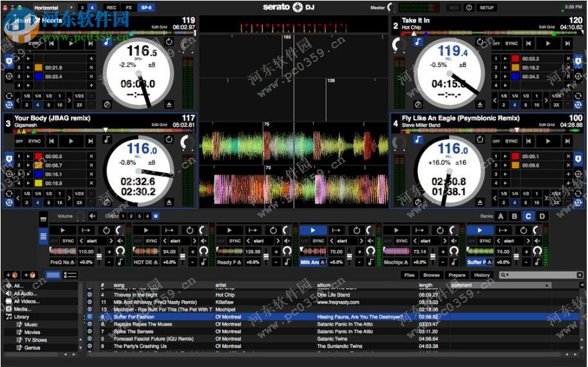Image resolution: width=588 pixels, height=367 pixels.
Task: Show library in simple list view
Action: pyautogui.click(x=53, y=275)
